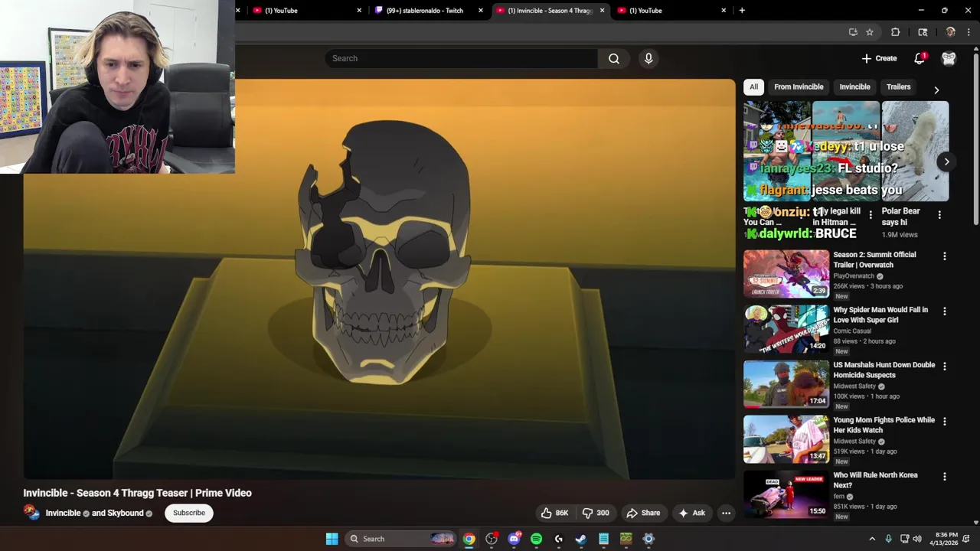Open options for Who Will Rule North Korea video
980x551 pixels.
[944, 477]
